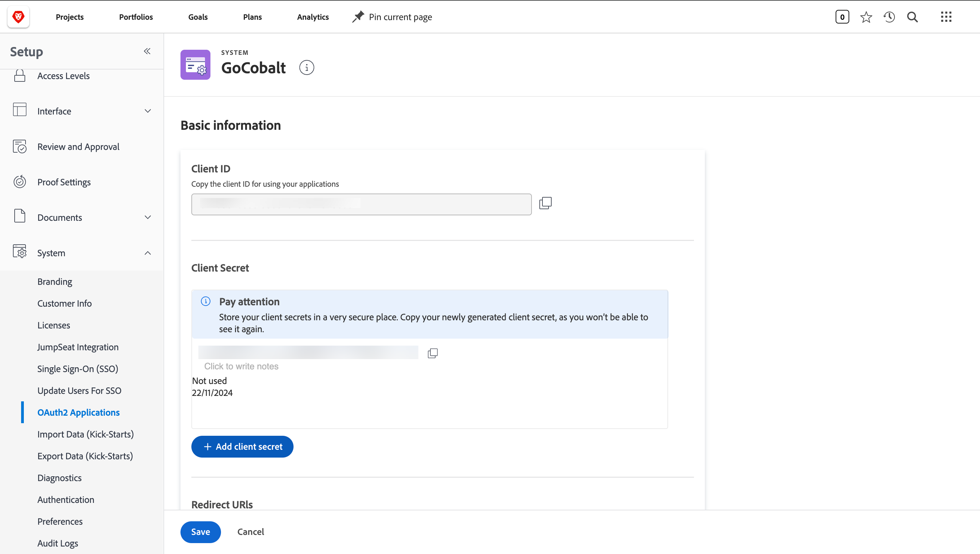Image resolution: width=980 pixels, height=554 pixels.
Task: Open favorites star icon
Action: (866, 17)
